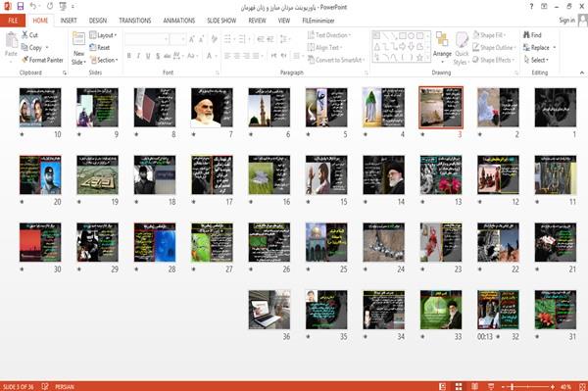Open the Select dropdown in Editing

(536, 60)
